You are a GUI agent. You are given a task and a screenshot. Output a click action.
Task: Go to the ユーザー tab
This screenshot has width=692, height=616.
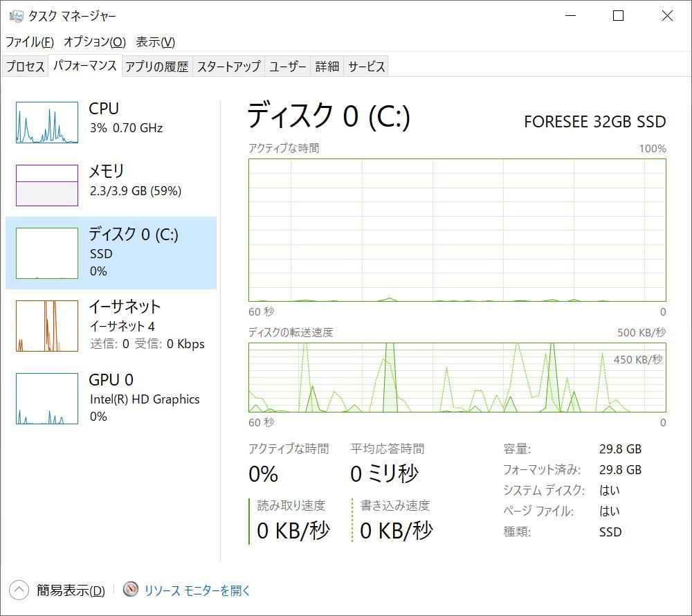[288, 66]
